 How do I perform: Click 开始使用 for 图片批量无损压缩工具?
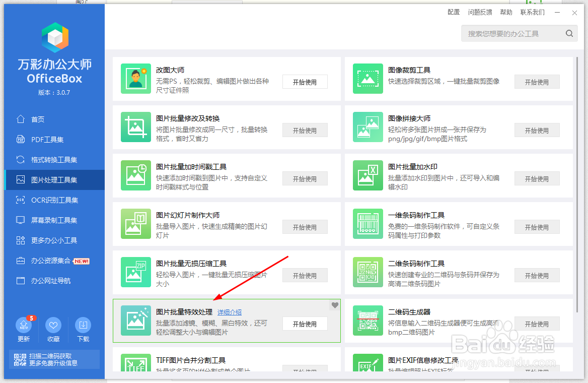[x=305, y=276]
